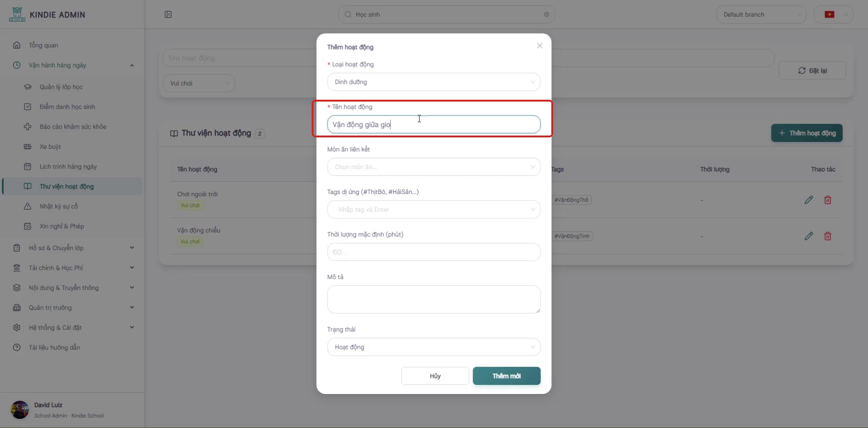Click the Đặt lại reset button

[812, 71]
